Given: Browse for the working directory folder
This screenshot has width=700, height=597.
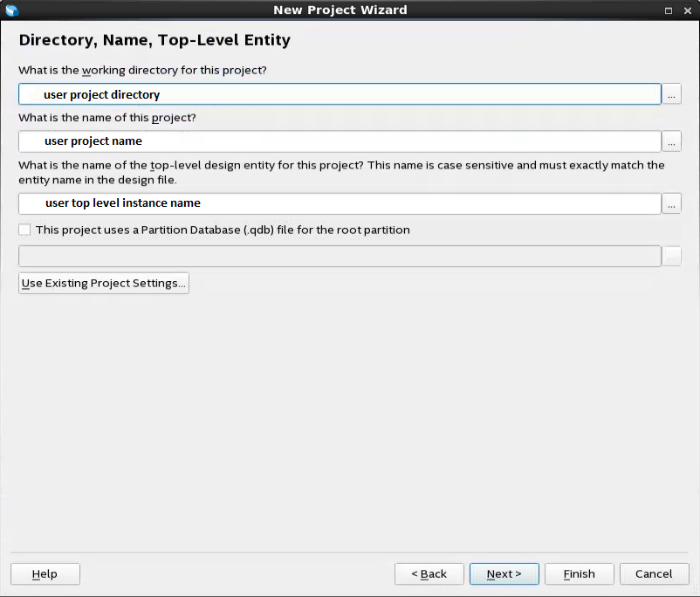Looking at the screenshot, I should pos(671,94).
